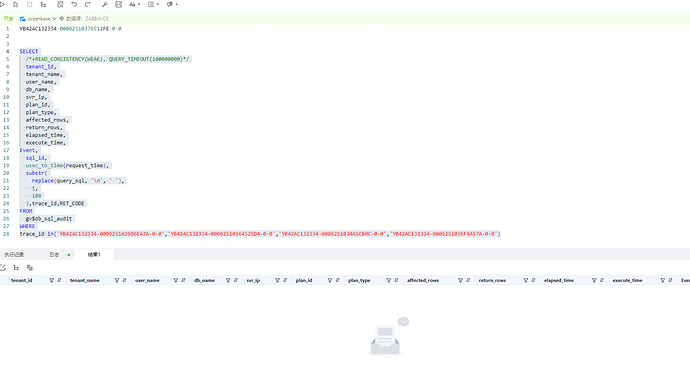Open the oceanbase connection dropdown

point(38,19)
